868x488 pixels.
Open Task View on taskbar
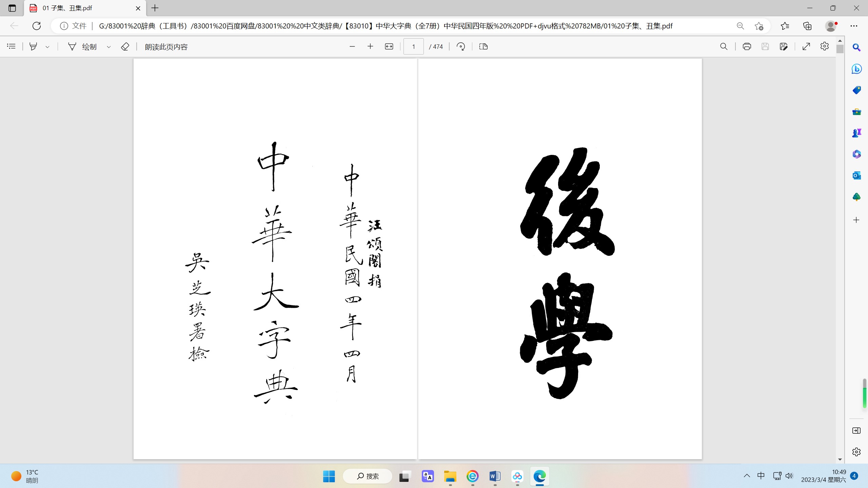pos(405,476)
